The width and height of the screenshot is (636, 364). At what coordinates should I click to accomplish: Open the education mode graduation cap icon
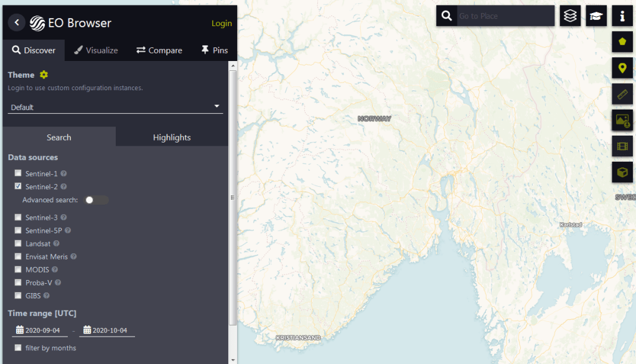pos(596,16)
